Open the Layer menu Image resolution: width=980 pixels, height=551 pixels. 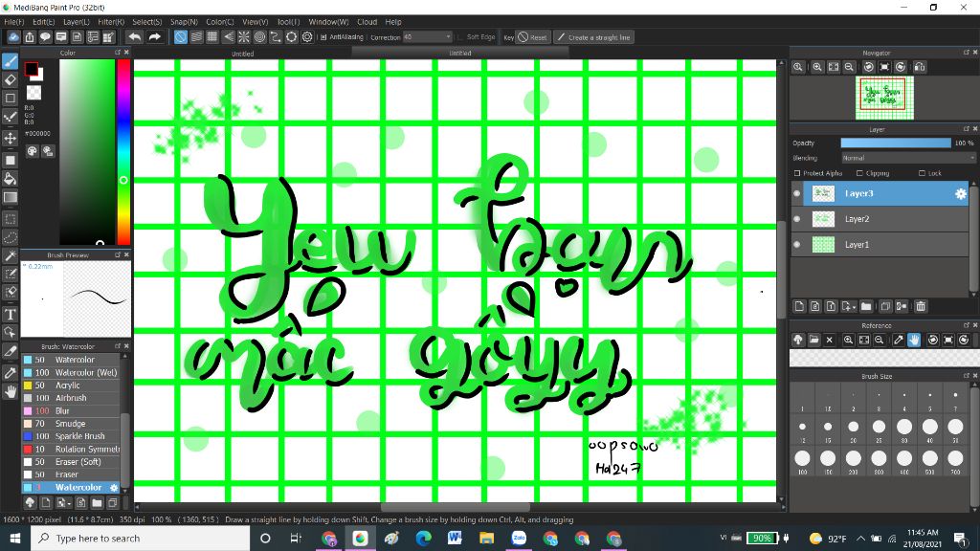77,22
